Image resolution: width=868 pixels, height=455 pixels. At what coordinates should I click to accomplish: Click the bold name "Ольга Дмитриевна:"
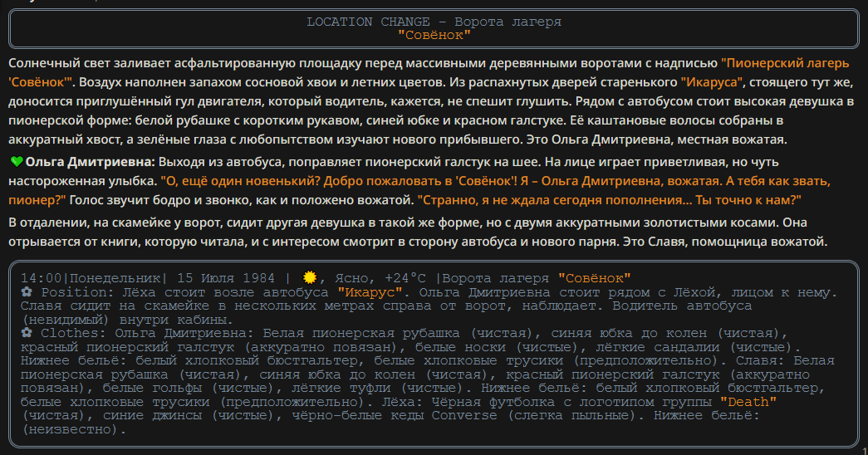pos(91,162)
